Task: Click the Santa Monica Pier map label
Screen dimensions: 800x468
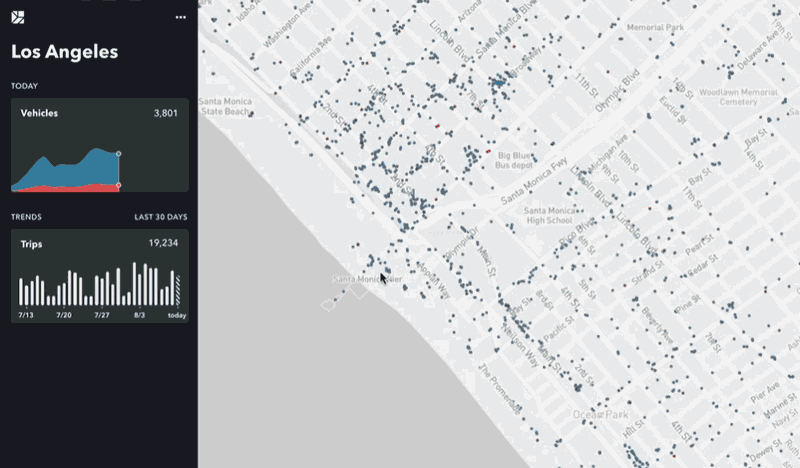Action: [x=367, y=279]
